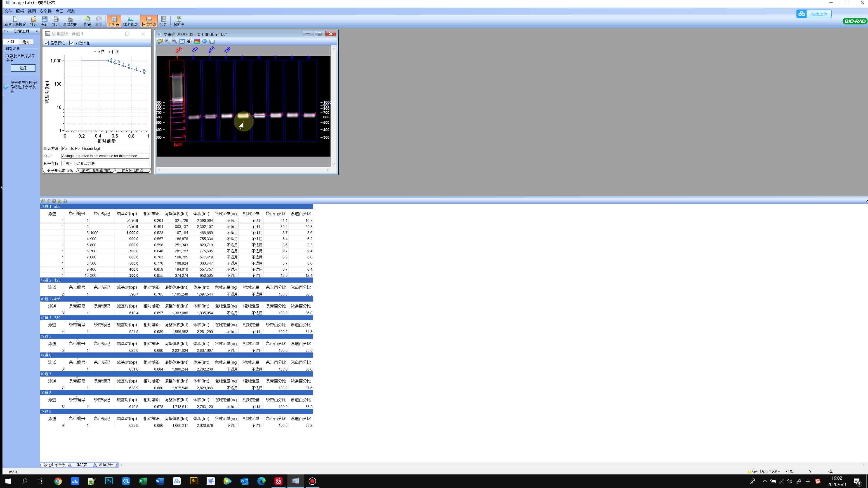868x488 pixels.
Task: Click the image info icon in gel toolbar
Action: tap(212, 41)
